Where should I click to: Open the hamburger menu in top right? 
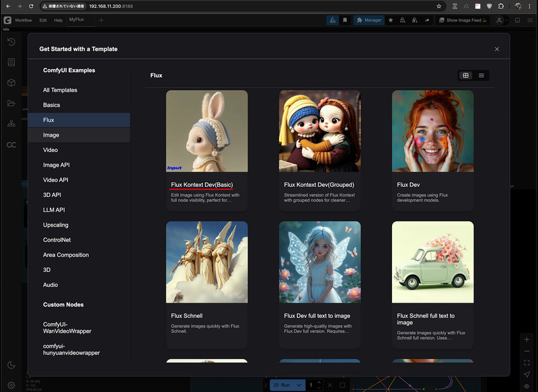click(x=530, y=20)
